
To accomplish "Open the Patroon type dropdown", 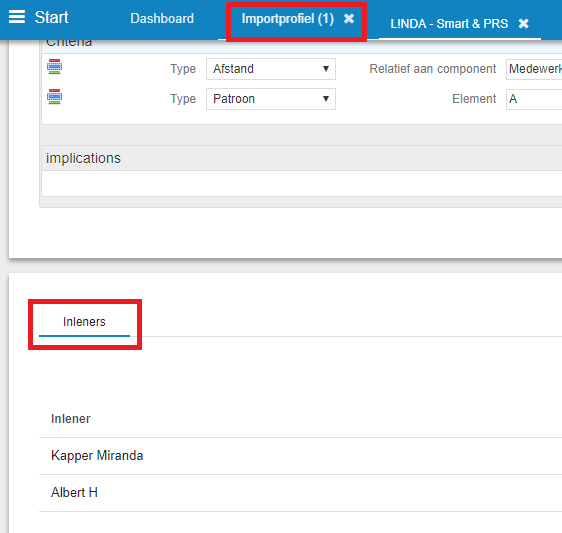I will (x=271, y=99).
